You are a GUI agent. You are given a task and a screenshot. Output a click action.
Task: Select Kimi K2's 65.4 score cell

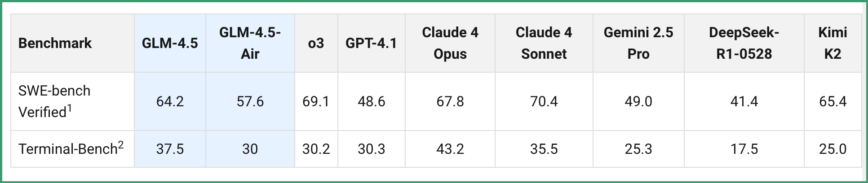(x=833, y=101)
